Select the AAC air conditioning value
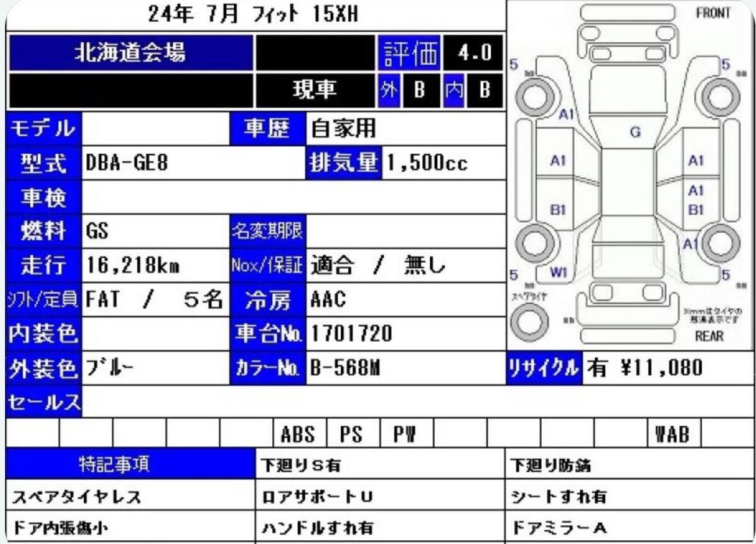Image resolution: width=756 pixels, height=544 pixels. [x=328, y=299]
